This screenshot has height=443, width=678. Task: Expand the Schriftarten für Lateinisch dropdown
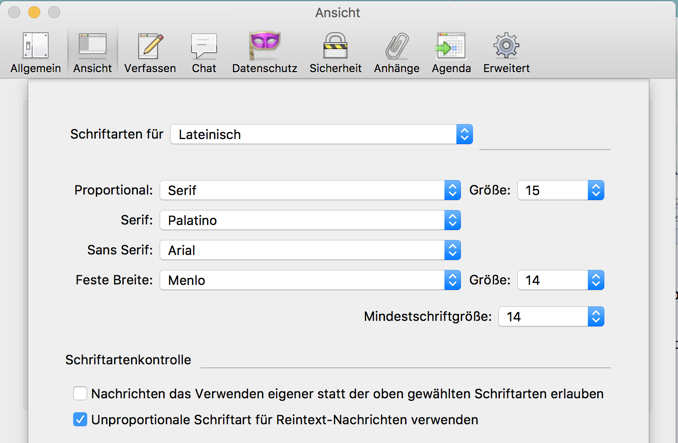[x=321, y=134]
